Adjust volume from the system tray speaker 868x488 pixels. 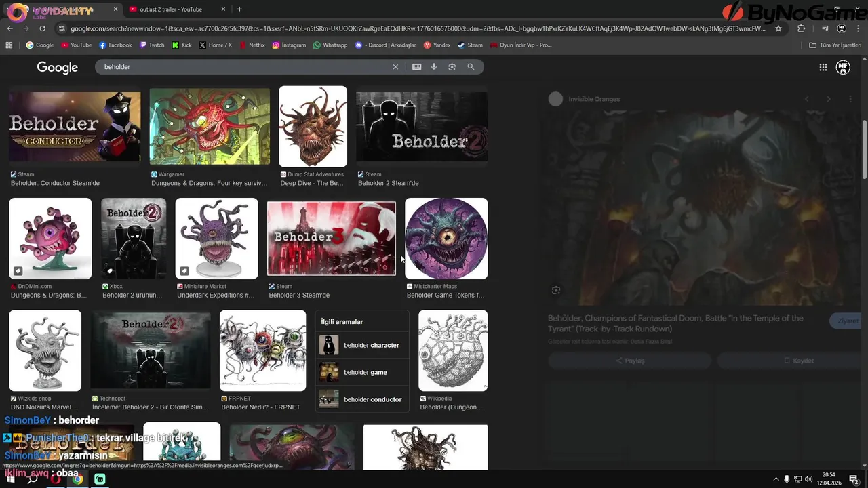coord(808,479)
